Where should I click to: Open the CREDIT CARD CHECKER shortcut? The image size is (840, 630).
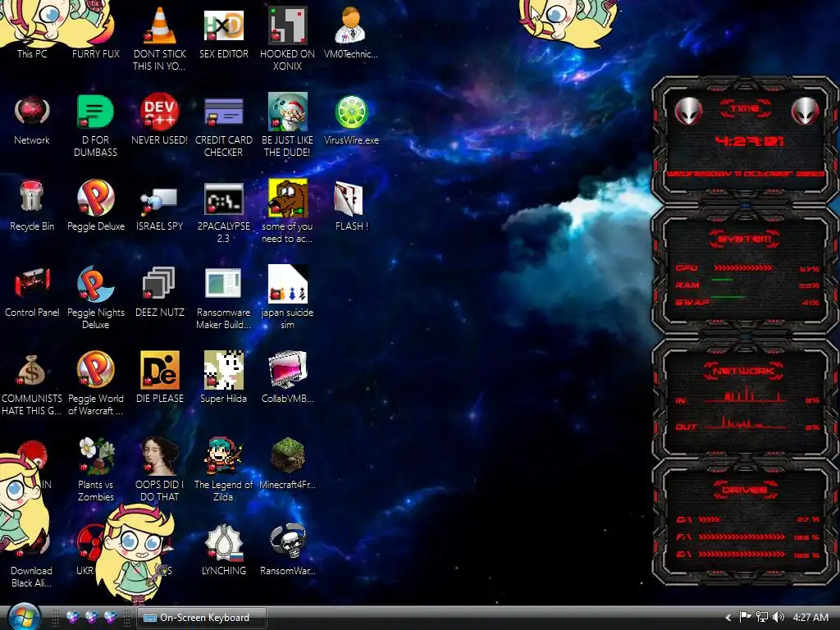[x=223, y=112]
